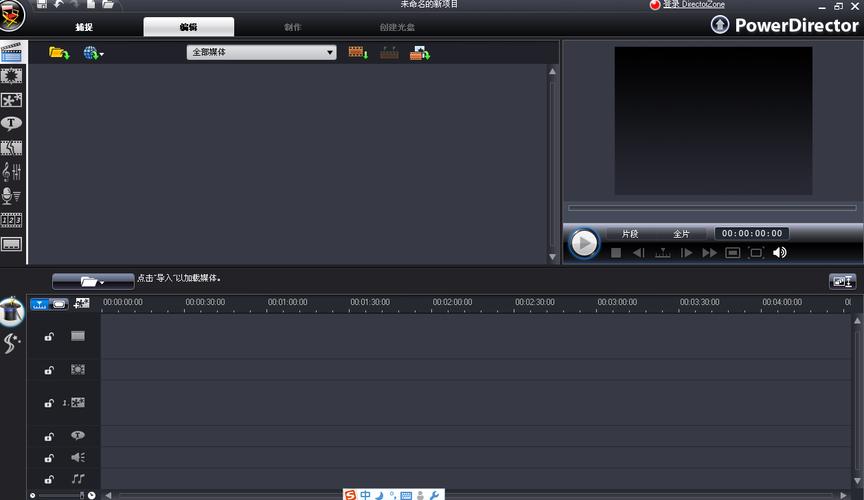Screen dimensions: 864x500
Task: Click the filmstrip with picture and green arrow icon
Action: point(420,53)
